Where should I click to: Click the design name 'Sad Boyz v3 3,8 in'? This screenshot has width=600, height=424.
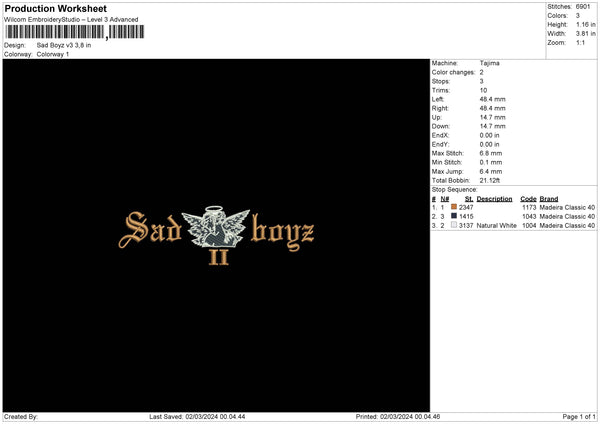(64, 45)
